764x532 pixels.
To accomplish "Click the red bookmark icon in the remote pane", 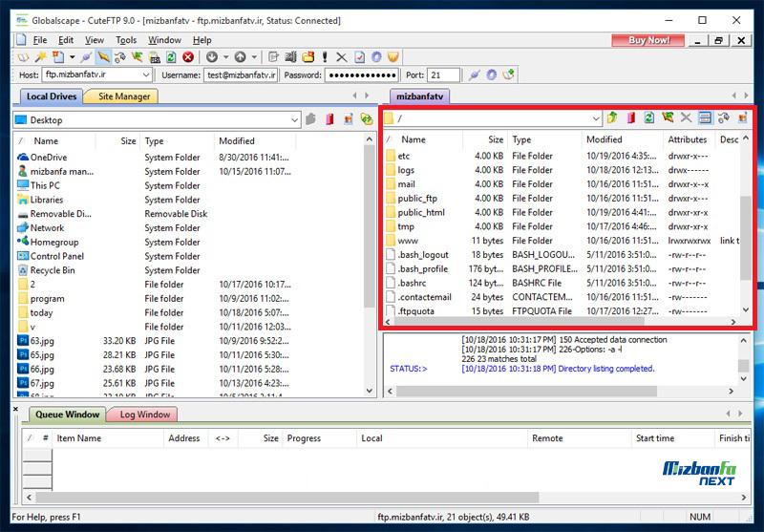I will [630, 118].
